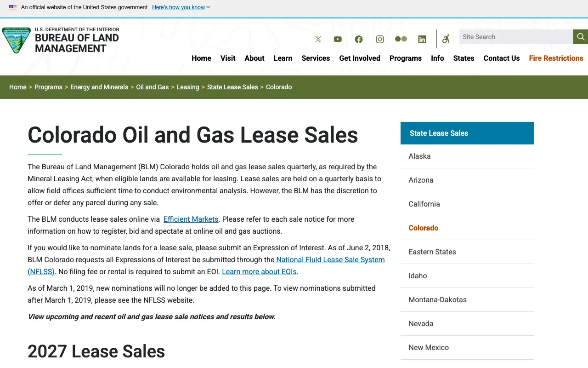Follow the Efficient Markets link
Image resolution: width=588 pixels, height=368 pixels.
(x=191, y=219)
